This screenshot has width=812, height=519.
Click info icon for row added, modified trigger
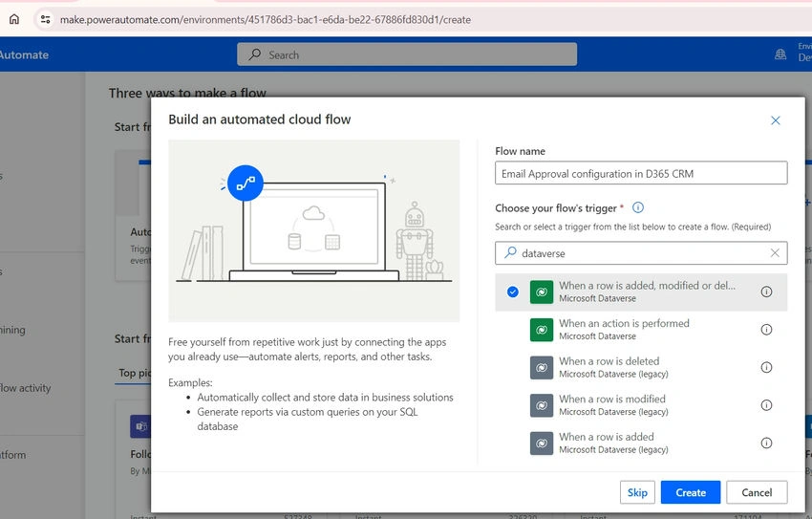[x=766, y=292]
